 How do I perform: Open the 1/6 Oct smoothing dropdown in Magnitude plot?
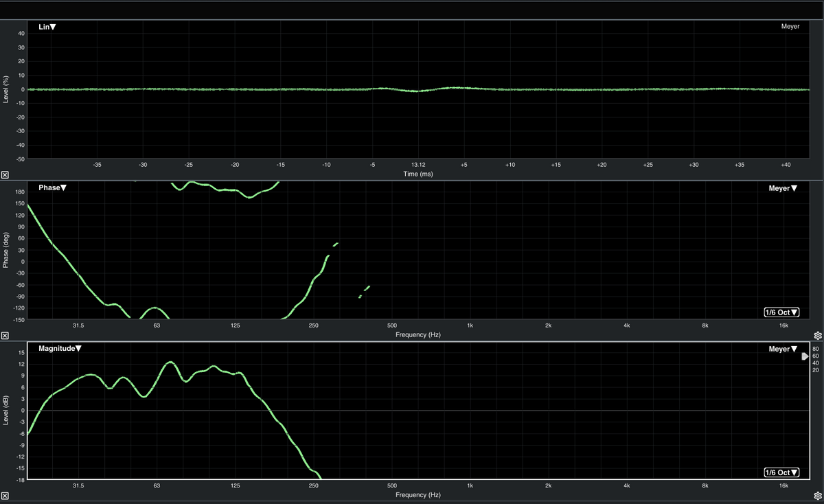coord(781,472)
